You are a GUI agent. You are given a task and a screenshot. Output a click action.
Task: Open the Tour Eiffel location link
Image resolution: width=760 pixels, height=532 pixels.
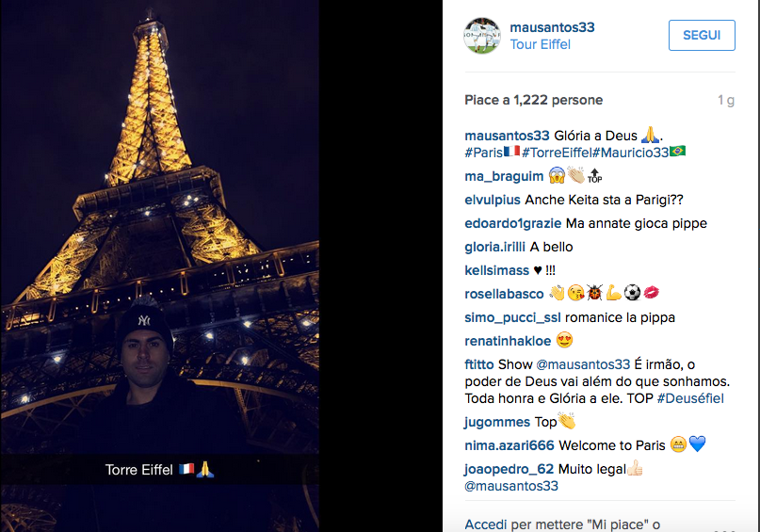pyautogui.click(x=540, y=44)
